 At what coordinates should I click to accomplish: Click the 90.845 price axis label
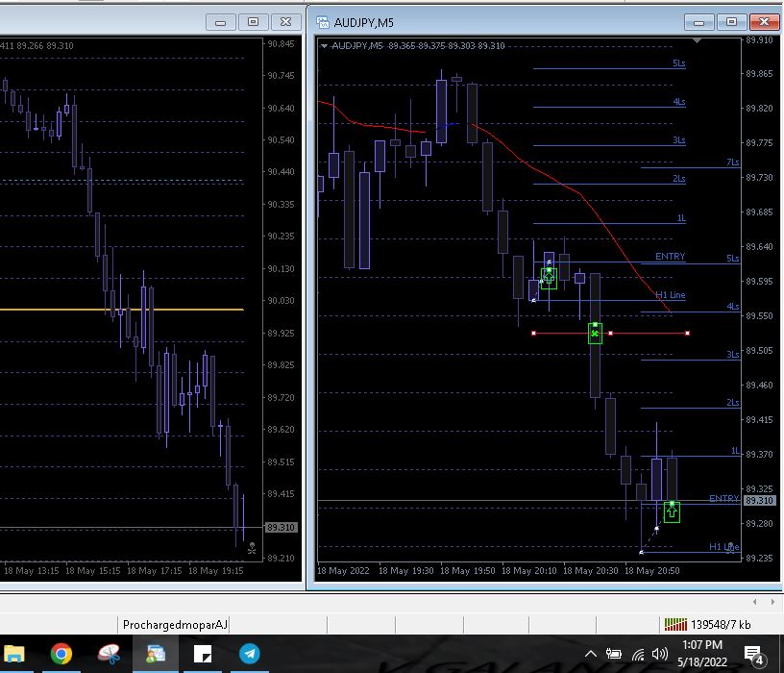tap(281, 43)
